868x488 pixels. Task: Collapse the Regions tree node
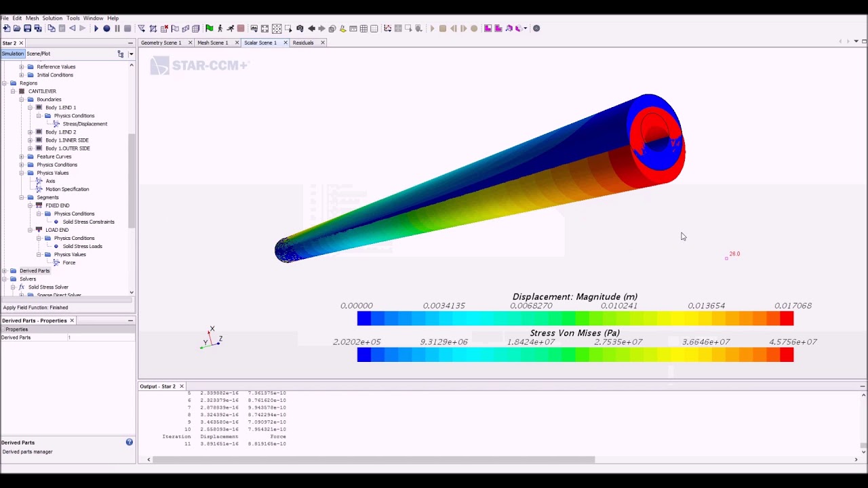coord(5,83)
